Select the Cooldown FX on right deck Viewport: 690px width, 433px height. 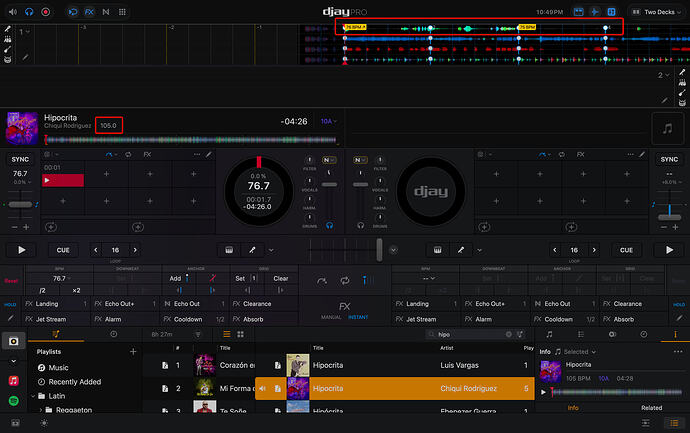[565, 319]
